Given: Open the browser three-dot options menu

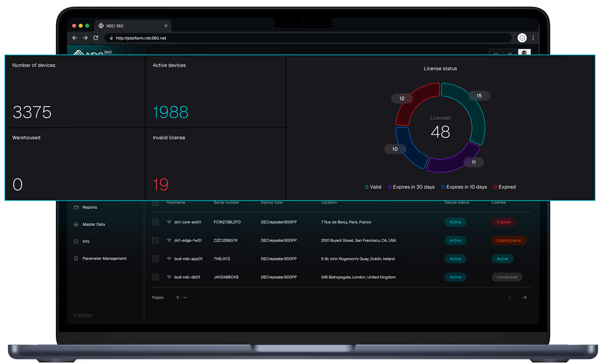Looking at the screenshot, I should point(533,38).
